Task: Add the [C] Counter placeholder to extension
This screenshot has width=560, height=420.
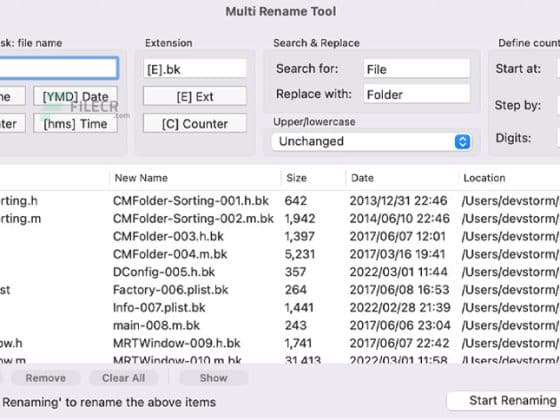Action: (x=195, y=124)
